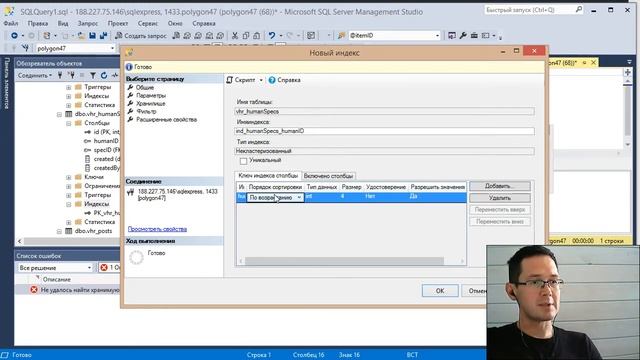Image resolution: width=640 pixels, height=360 pixels.
Task: Click the Save All toolbar icon
Action: coord(103,36)
